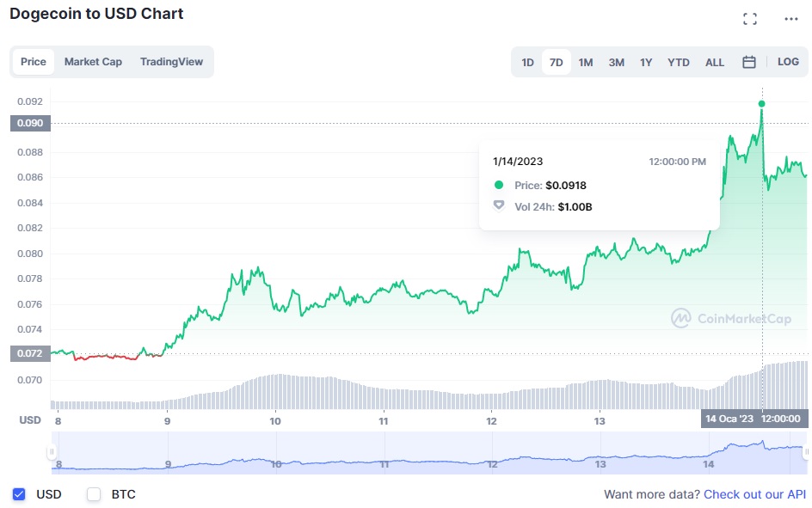812x508 pixels.
Task: Click day 12 on the x-axis
Action: 491,421
